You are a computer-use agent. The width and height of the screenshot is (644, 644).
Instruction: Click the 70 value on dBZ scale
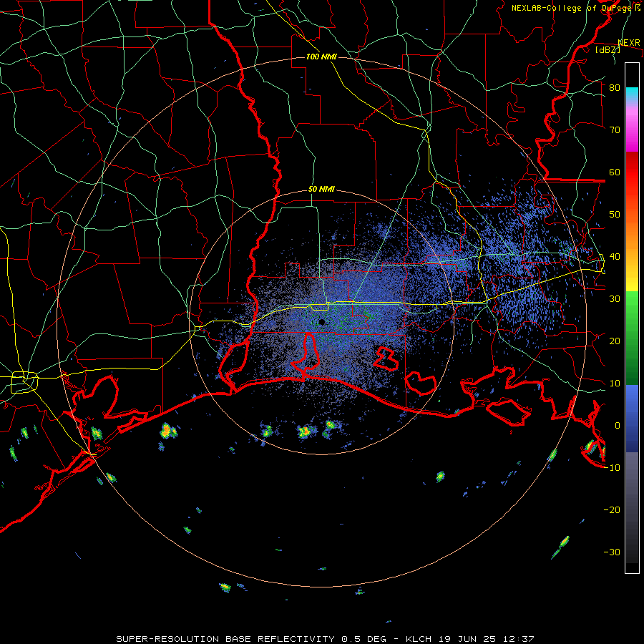615,130
